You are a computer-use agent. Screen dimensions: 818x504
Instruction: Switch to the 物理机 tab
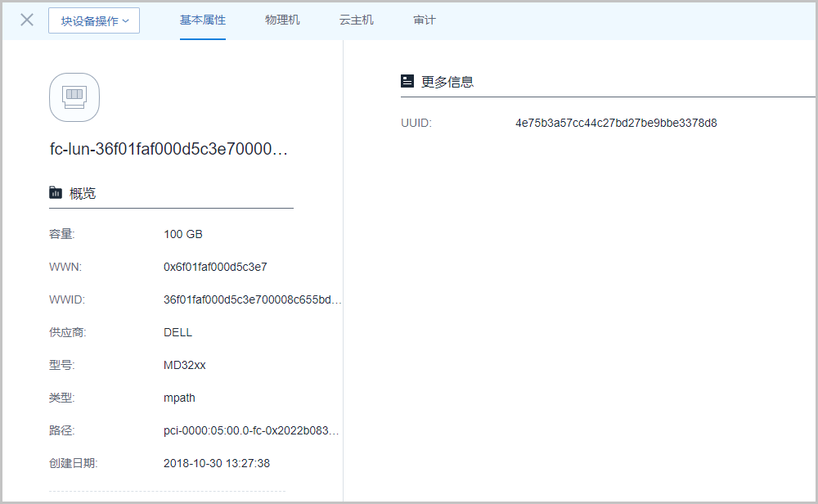coord(282,20)
